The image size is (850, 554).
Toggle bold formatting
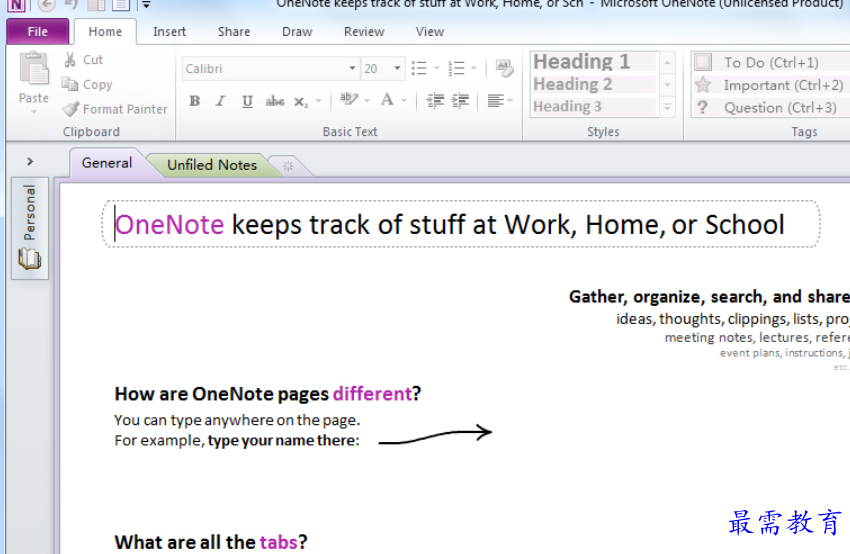click(x=195, y=101)
